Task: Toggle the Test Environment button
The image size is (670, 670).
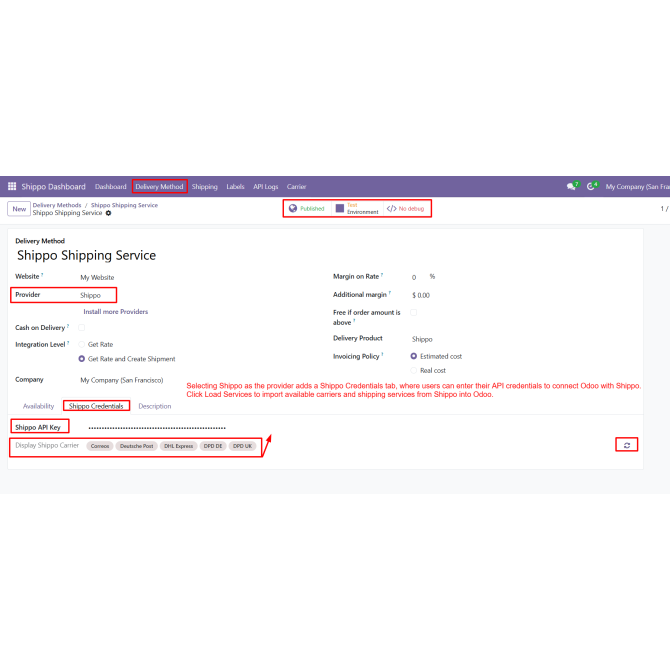Action: (x=357, y=209)
